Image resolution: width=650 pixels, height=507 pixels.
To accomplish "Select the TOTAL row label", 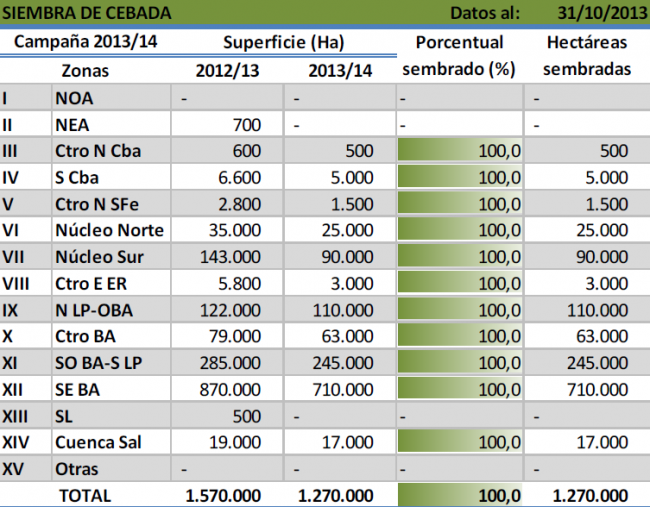I will [85, 495].
